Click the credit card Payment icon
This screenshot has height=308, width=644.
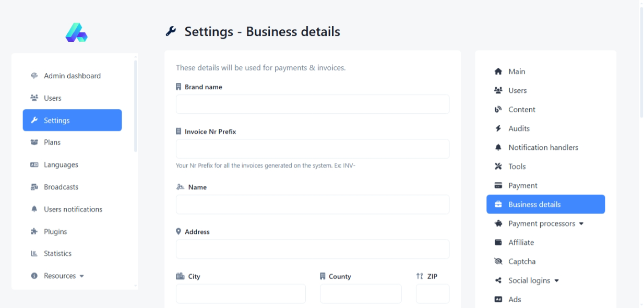(x=498, y=186)
